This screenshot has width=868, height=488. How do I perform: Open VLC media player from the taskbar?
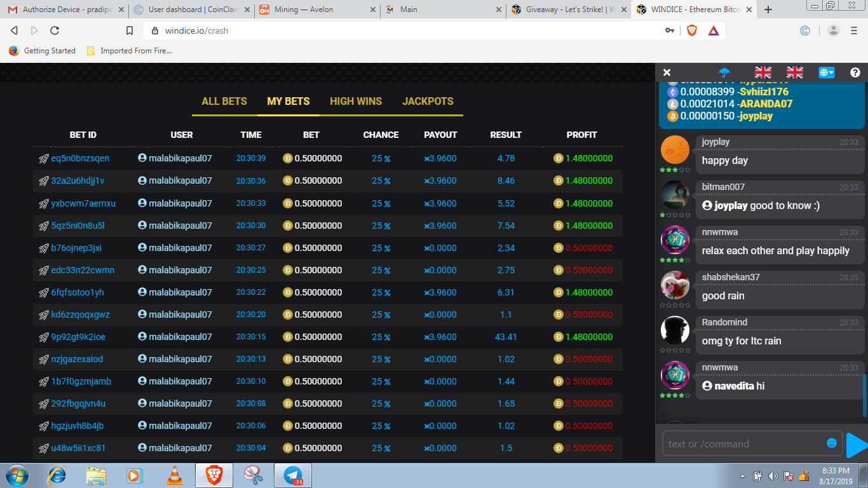[174, 475]
